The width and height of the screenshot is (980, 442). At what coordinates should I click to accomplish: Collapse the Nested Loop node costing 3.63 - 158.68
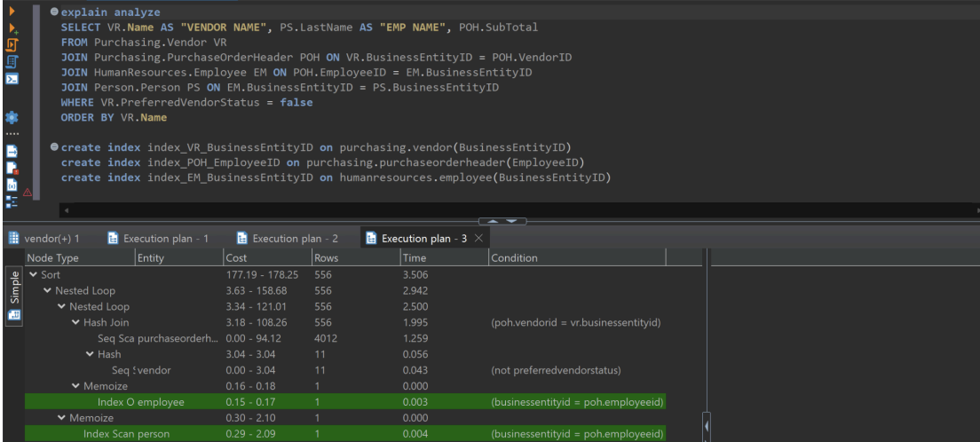[47, 291]
